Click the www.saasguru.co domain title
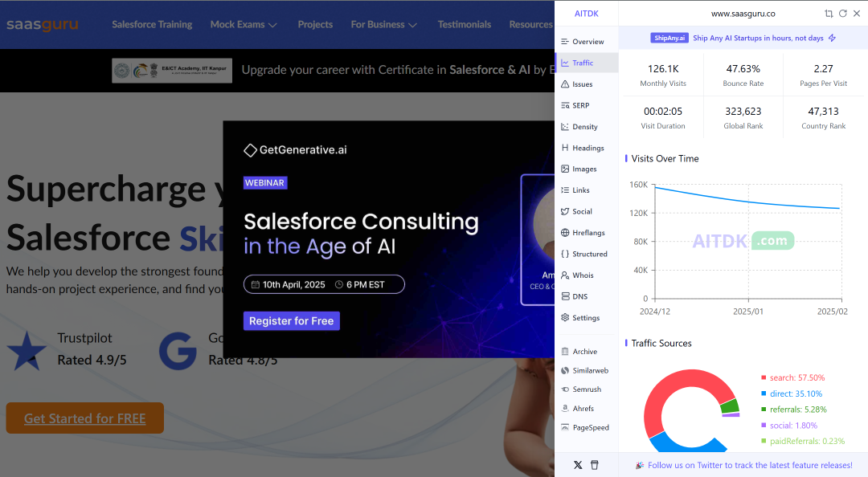Screen dimensions: 868x477 [x=743, y=14]
